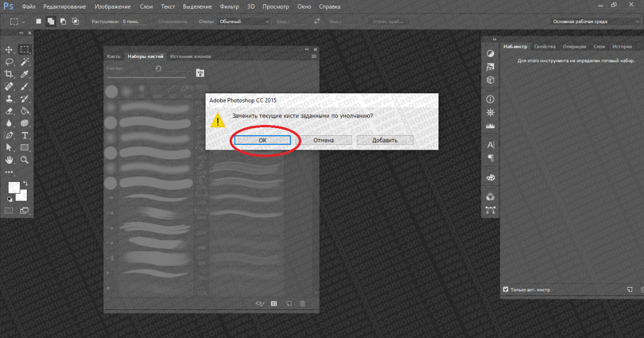Select the Type tool
The width and height of the screenshot is (644, 338).
(25, 135)
